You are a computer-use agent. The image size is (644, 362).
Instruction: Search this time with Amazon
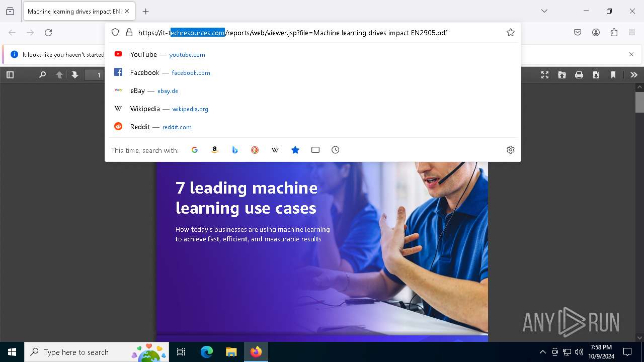coord(215,150)
